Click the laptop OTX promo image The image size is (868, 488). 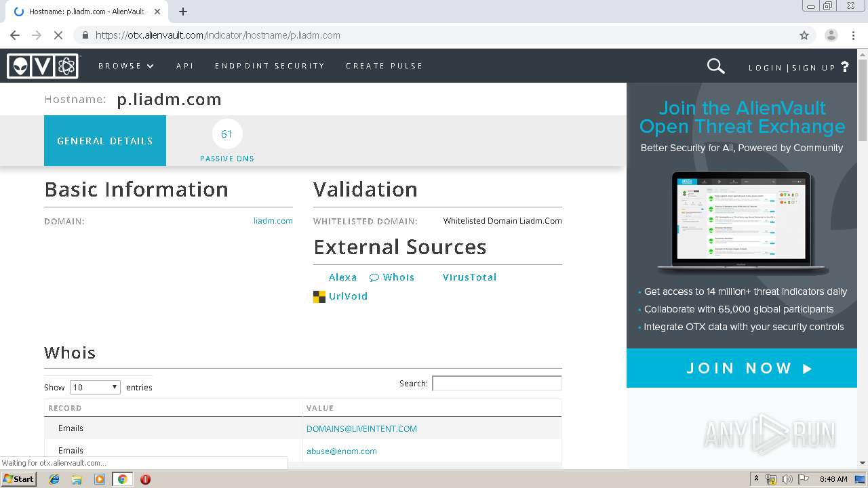coord(742,223)
